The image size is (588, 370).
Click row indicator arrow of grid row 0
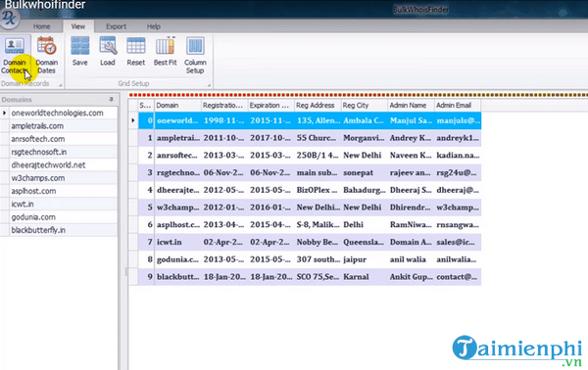click(133, 120)
